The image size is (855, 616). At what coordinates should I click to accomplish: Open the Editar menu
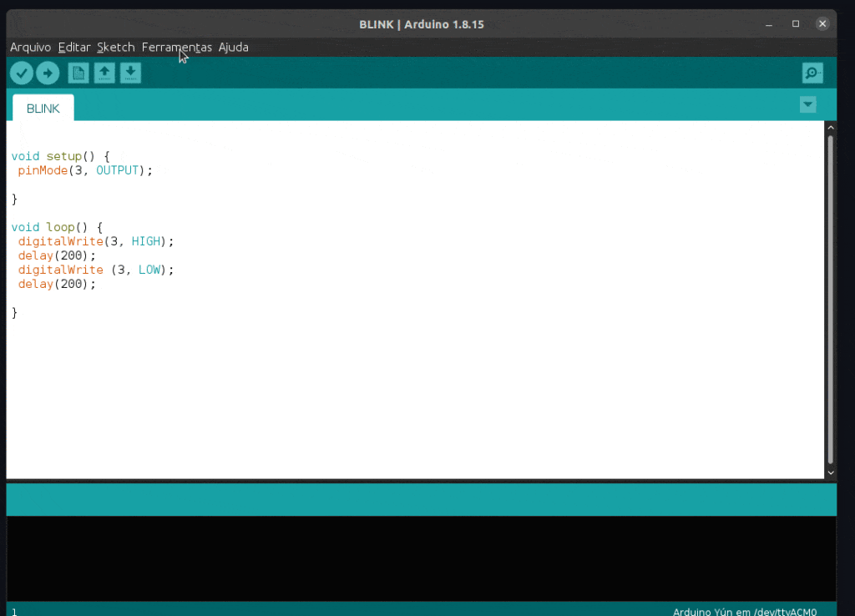[x=73, y=47]
